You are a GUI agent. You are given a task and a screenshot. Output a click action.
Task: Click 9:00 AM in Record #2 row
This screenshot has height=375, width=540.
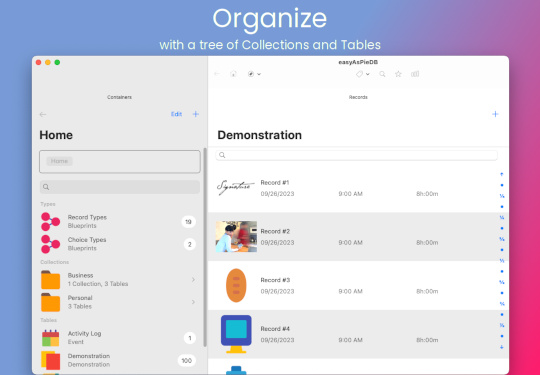click(350, 243)
